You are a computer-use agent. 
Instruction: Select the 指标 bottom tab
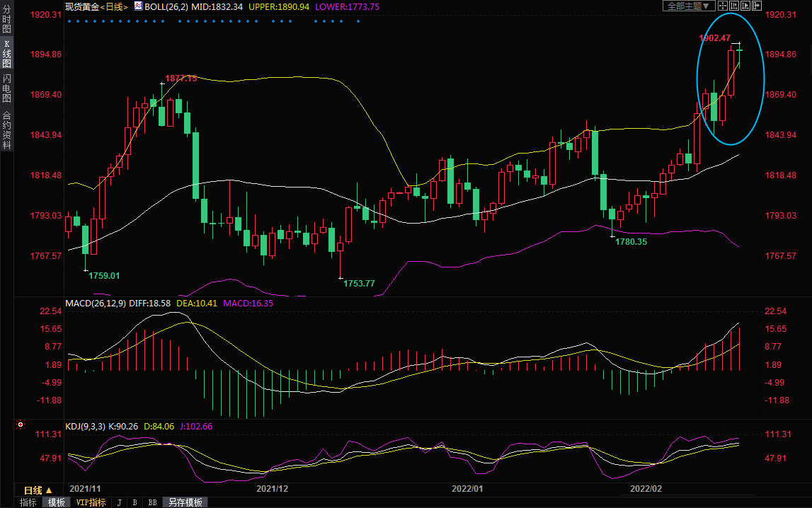pyautogui.click(x=28, y=502)
